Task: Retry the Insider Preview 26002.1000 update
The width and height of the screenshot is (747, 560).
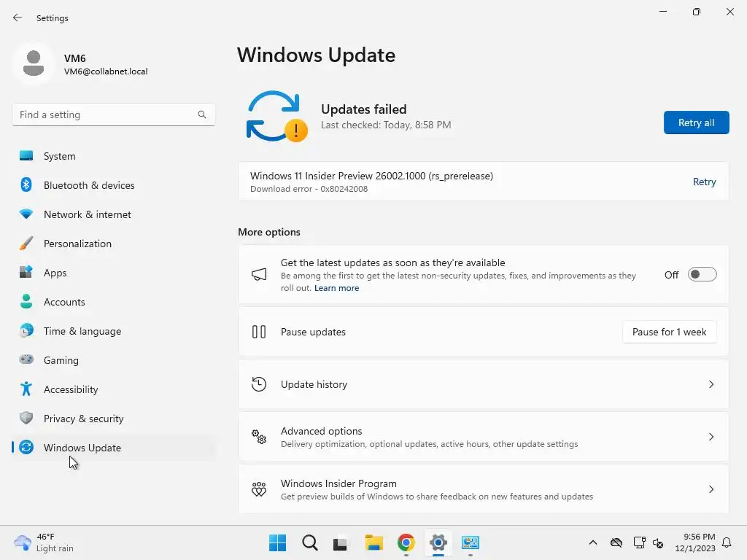Action: (x=704, y=182)
